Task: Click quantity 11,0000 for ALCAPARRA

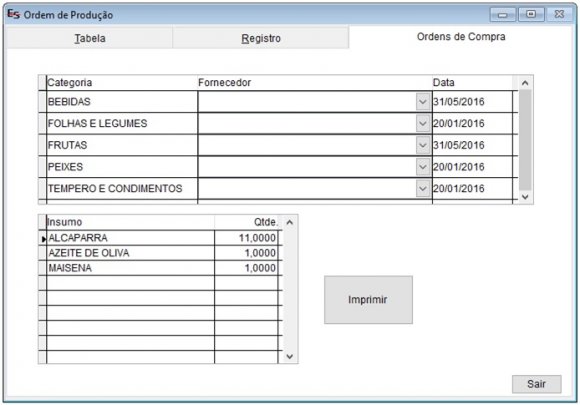Action: tap(246, 238)
